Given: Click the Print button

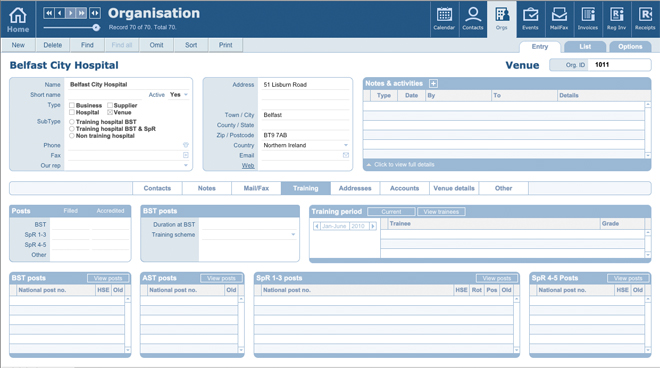Looking at the screenshot, I should point(226,45).
